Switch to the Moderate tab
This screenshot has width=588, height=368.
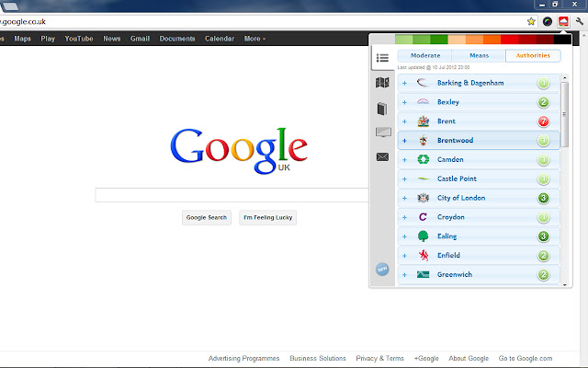point(424,55)
